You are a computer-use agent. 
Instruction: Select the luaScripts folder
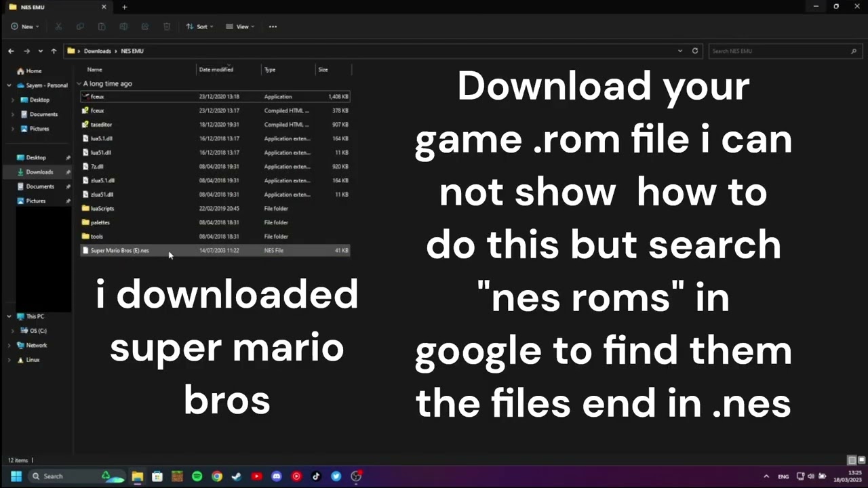coord(214,208)
